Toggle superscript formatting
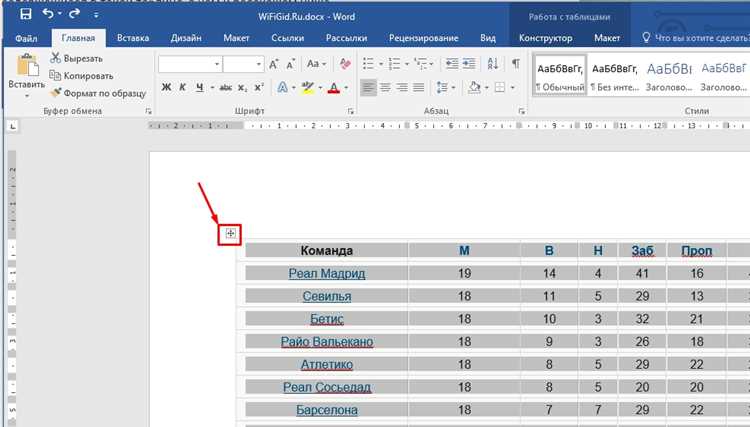The height and width of the screenshot is (427, 750). coord(259,88)
